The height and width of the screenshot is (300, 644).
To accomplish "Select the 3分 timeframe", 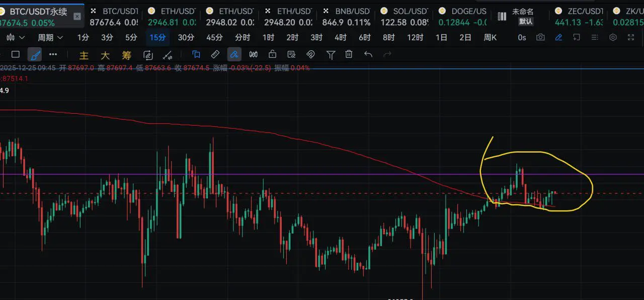I will coord(107,38).
